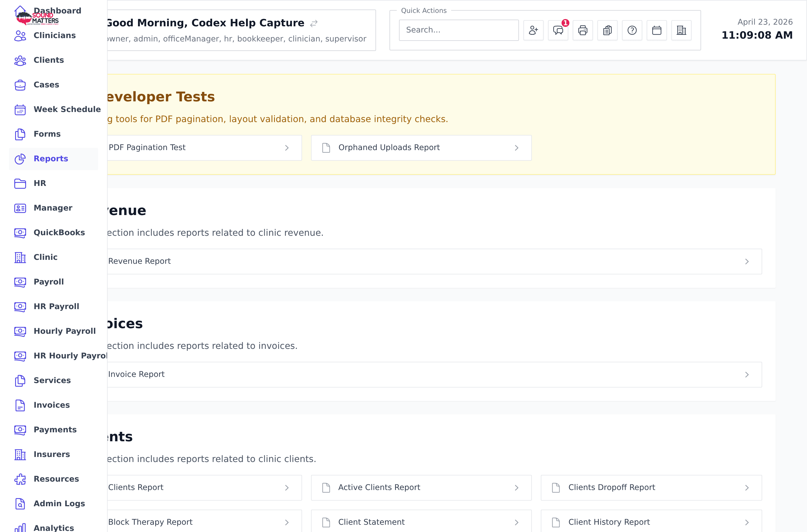Click the Forms document icon
This screenshot has width=807, height=532.
click(x=20, y=134)
